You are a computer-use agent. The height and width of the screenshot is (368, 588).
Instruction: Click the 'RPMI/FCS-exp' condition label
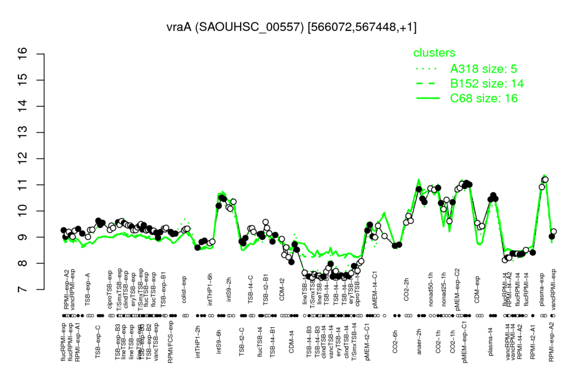click(170, 342)
